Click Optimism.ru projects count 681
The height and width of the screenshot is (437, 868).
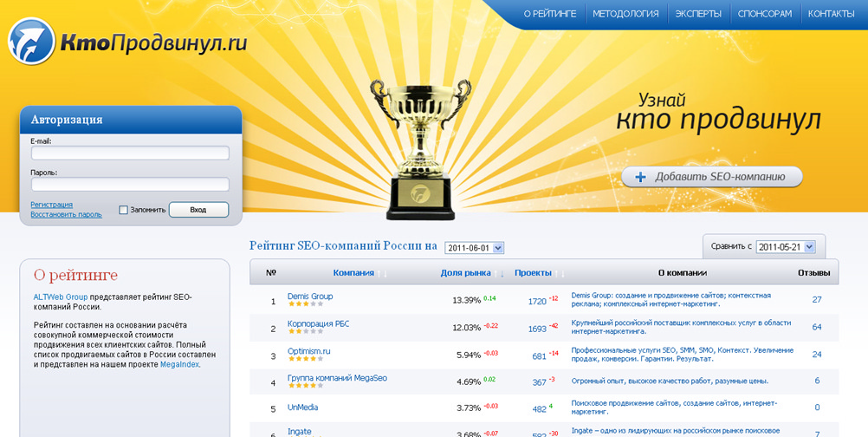click(x=539, y=356)
